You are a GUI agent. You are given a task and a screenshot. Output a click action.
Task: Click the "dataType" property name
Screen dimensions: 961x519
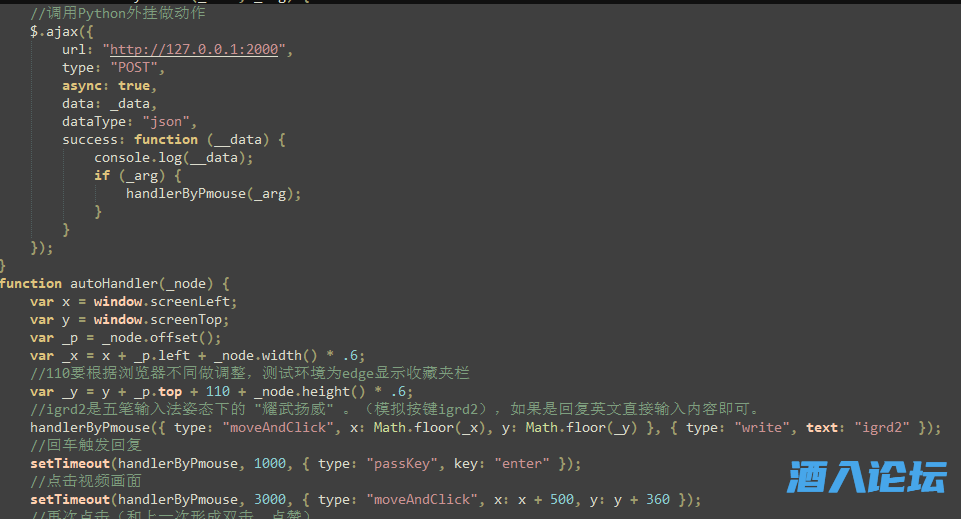(x=94, y=122)
